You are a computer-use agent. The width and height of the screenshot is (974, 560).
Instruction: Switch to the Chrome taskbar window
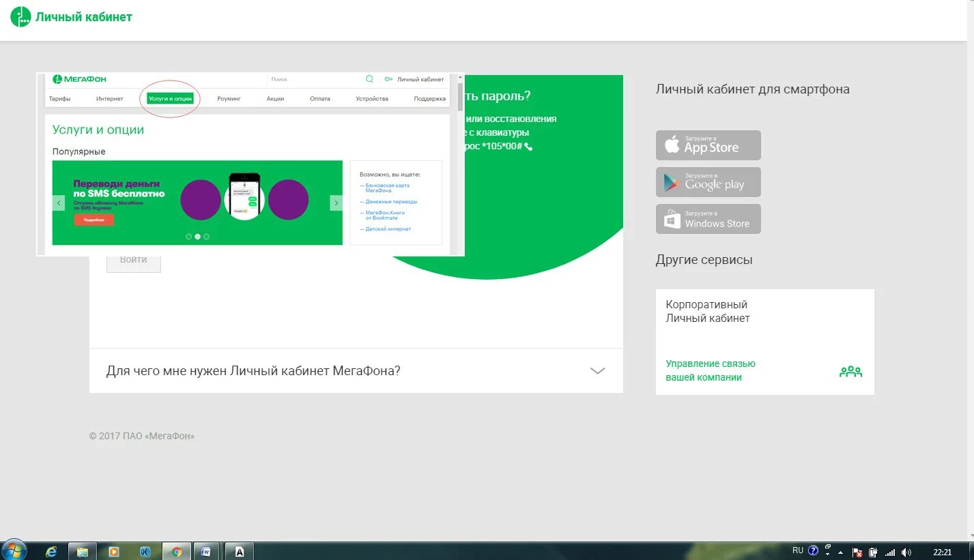coord(177,551)
